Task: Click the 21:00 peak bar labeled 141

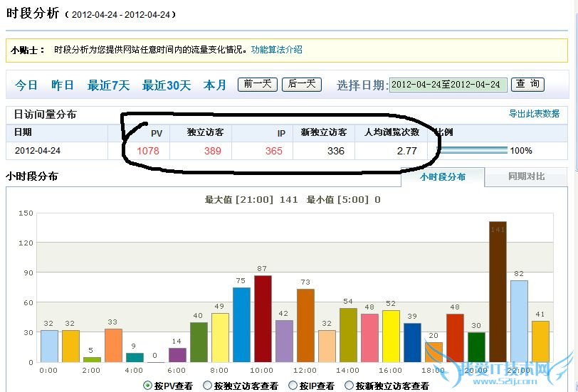Action: click(x=498, y=292)
